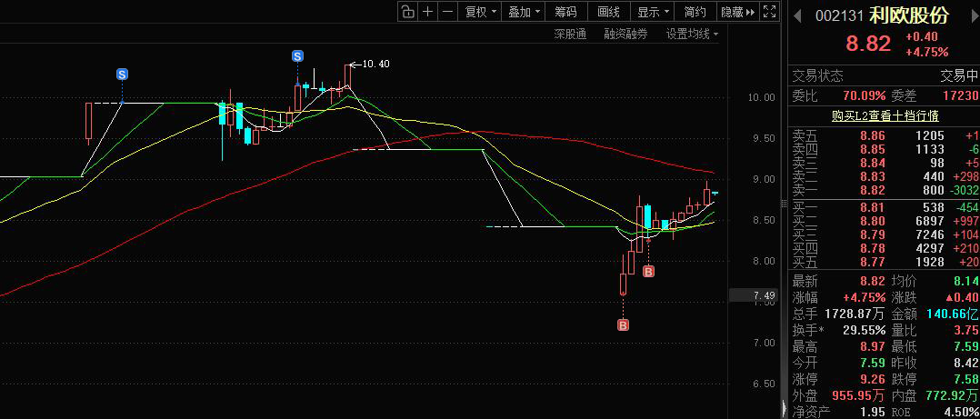Click the latest price 8.82 headline
The height and width of the screenshot is (419, 980).
point(868,44)
